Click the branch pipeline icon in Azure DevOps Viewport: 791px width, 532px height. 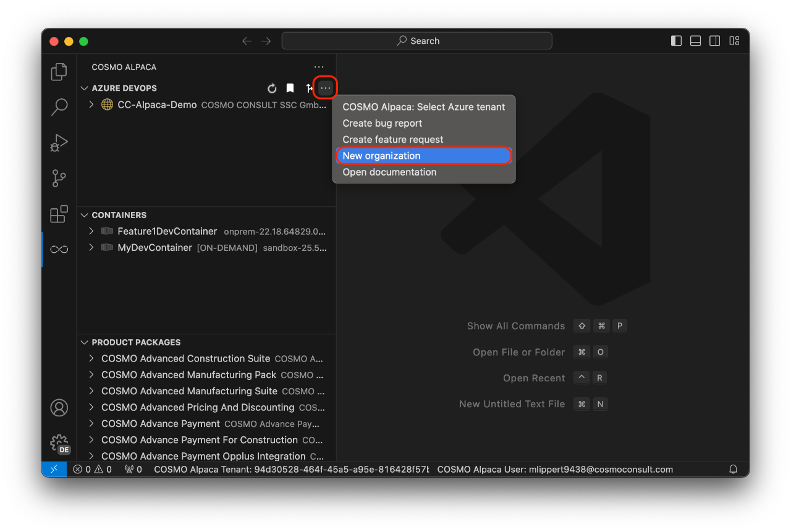point(309,88)
